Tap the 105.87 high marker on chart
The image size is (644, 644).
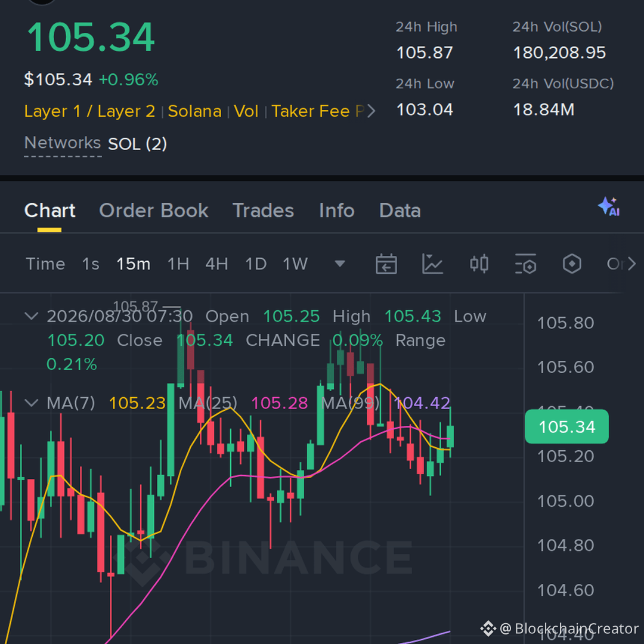coord(135,306)
